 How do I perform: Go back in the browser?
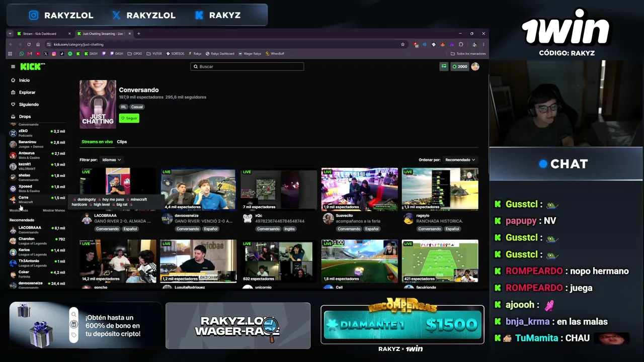[x=12, y=44]
